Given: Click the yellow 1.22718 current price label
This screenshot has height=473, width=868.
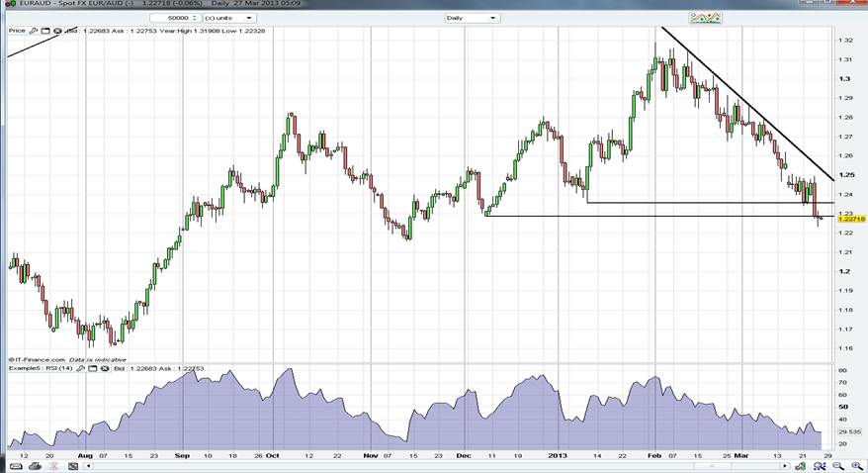Looking at the screenshot, I should point(851,220).
